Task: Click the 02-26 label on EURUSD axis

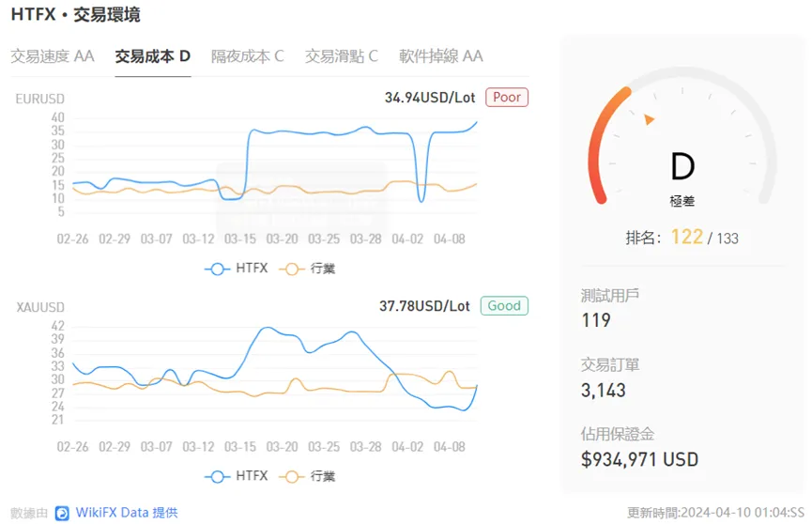Action: [72, 239]
